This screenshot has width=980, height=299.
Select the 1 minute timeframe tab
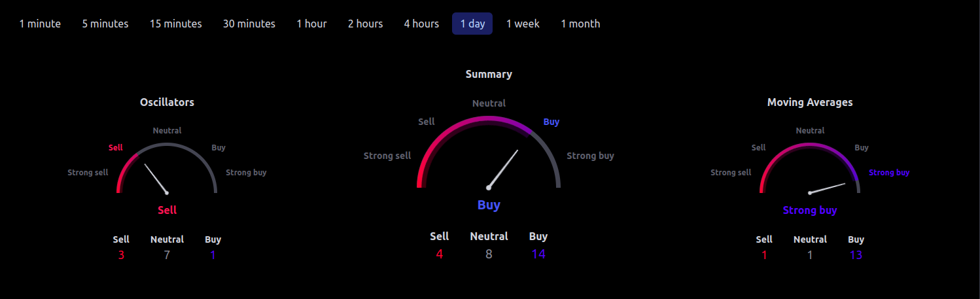[x=40, y=24]
